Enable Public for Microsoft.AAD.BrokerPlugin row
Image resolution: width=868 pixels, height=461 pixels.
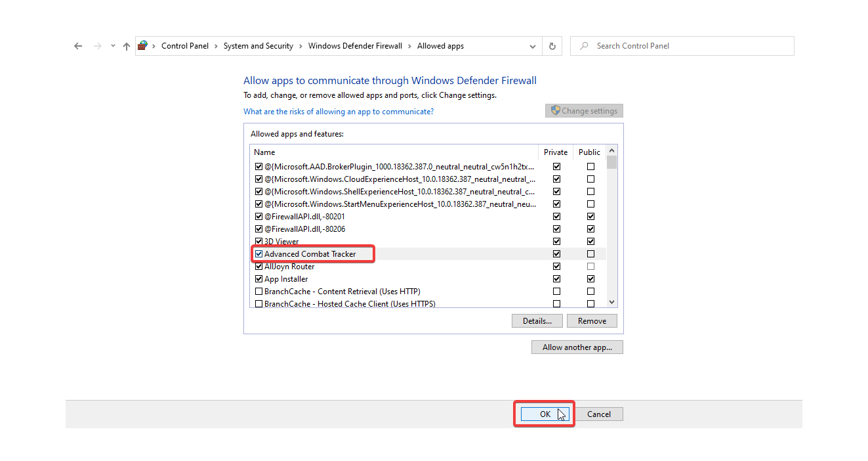click(x=591, y=167)
